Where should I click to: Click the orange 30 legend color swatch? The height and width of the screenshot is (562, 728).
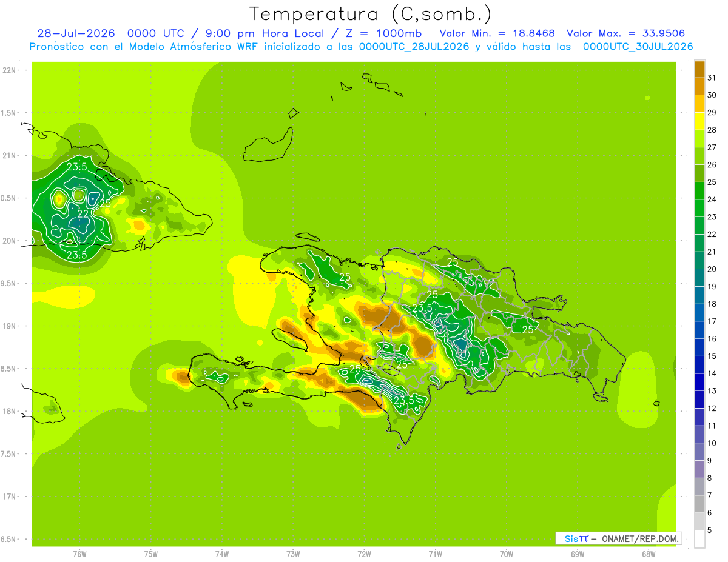pyautogui.click(x=699, y=87)
